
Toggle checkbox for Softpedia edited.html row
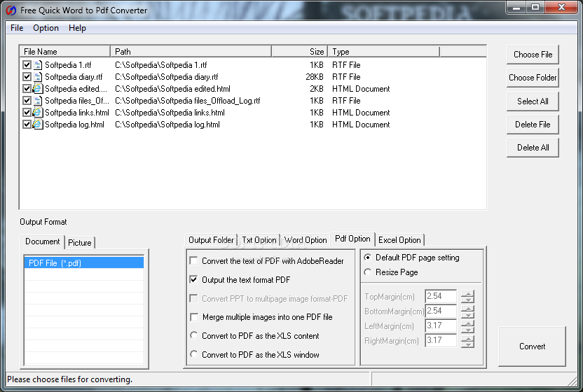click(27, 89)
